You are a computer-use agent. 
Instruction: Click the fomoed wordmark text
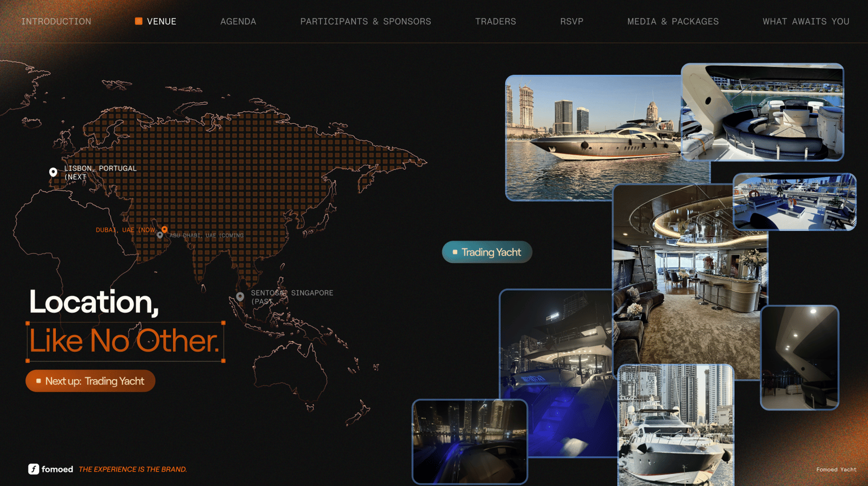click(58, 469)
